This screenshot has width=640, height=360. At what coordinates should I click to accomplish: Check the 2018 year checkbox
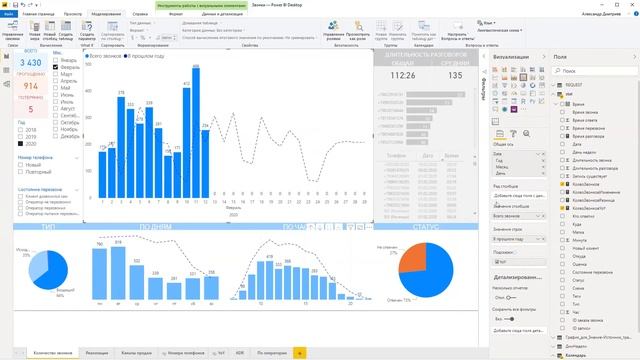[20, 130]
